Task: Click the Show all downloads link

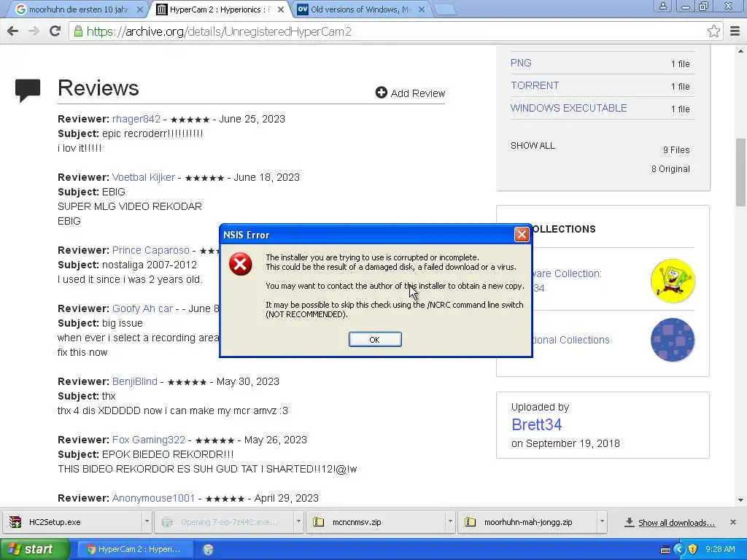Action: click(676, 523)
